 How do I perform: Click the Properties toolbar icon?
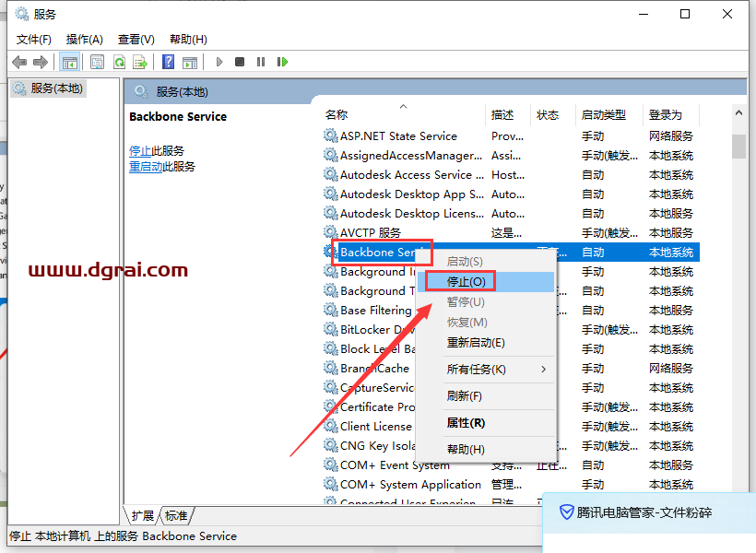[x=98, y=62]
